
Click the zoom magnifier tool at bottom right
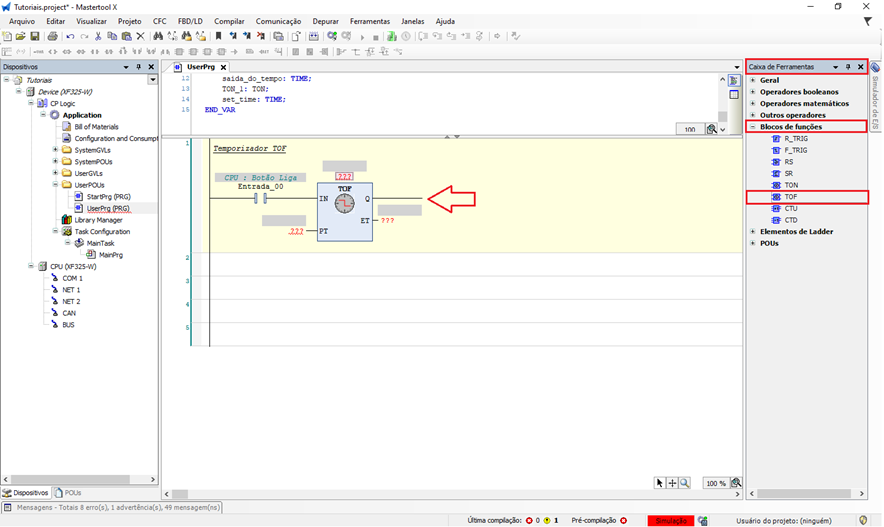(x=685, y=483)
